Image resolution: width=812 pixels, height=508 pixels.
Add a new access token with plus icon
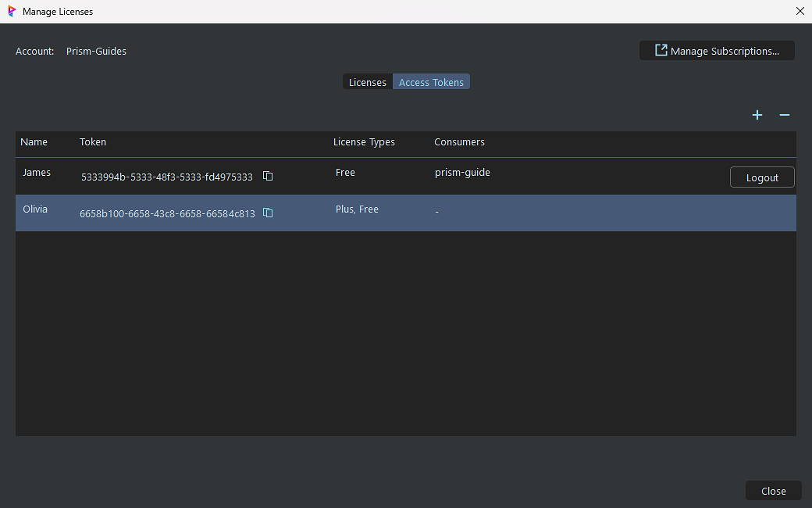point(757,115)
